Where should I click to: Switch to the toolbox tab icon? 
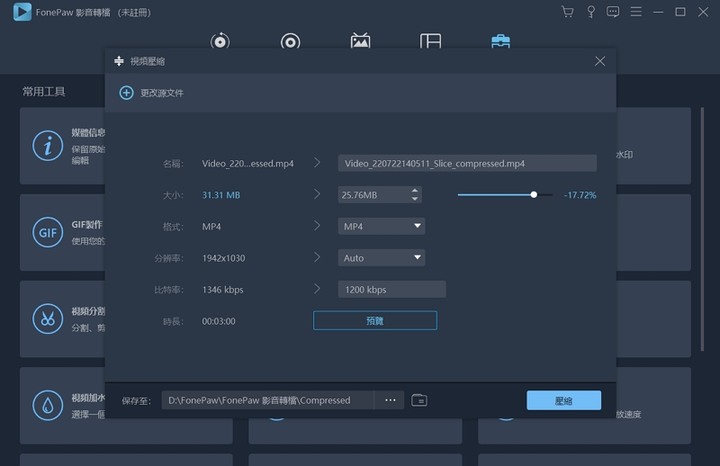[x=501, y=41]
